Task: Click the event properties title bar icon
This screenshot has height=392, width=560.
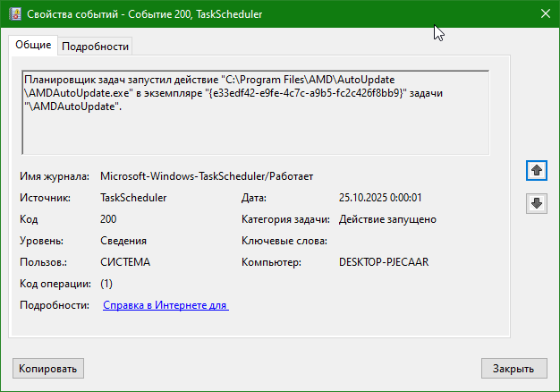Action: tap(15, 14)
